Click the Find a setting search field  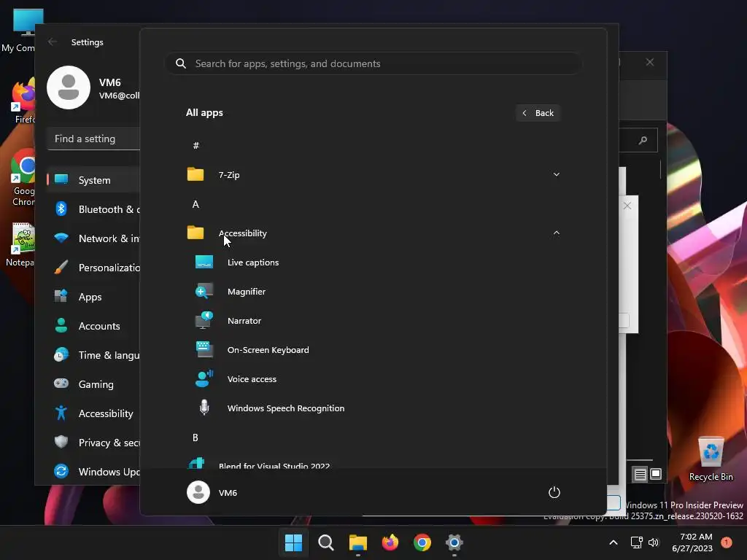tap(94, 139)
